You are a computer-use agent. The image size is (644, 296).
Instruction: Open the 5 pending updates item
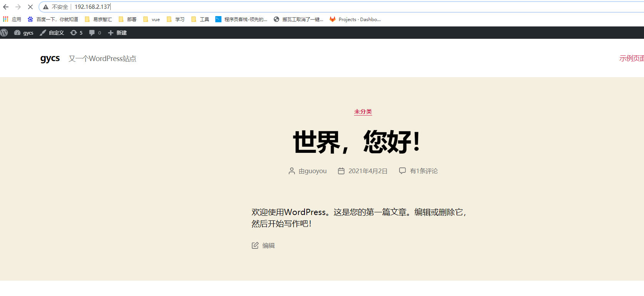click(77, 33)
